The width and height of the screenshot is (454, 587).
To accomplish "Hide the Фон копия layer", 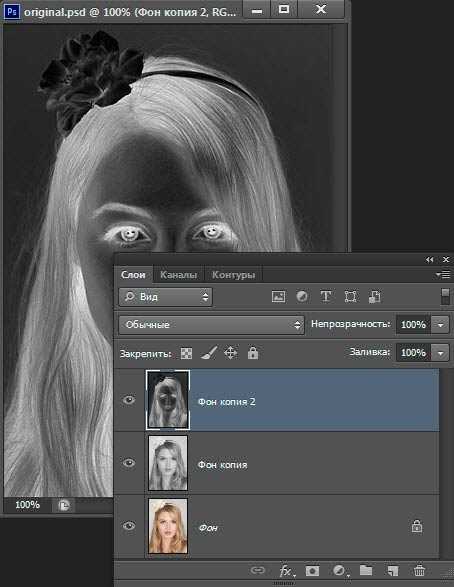I will click(x=129, y=463).
